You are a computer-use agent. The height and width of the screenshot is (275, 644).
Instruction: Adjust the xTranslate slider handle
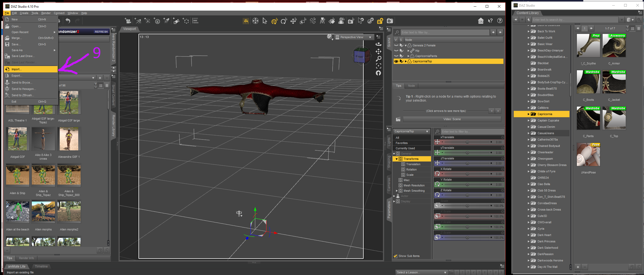coord(467,142)
